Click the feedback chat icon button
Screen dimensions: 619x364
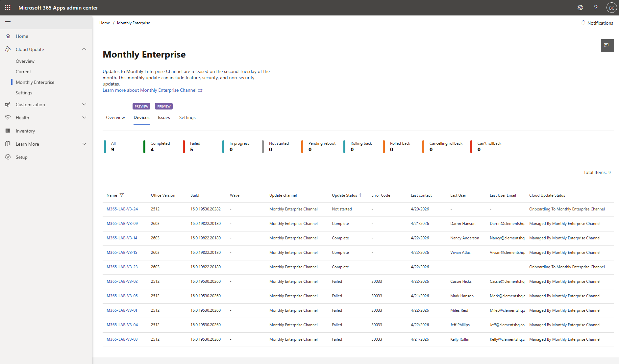pos(607,45)
